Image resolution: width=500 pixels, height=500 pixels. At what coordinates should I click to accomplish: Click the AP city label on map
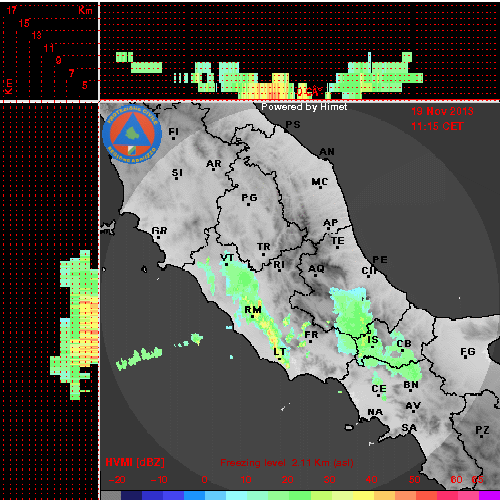[x=331, y=223]
